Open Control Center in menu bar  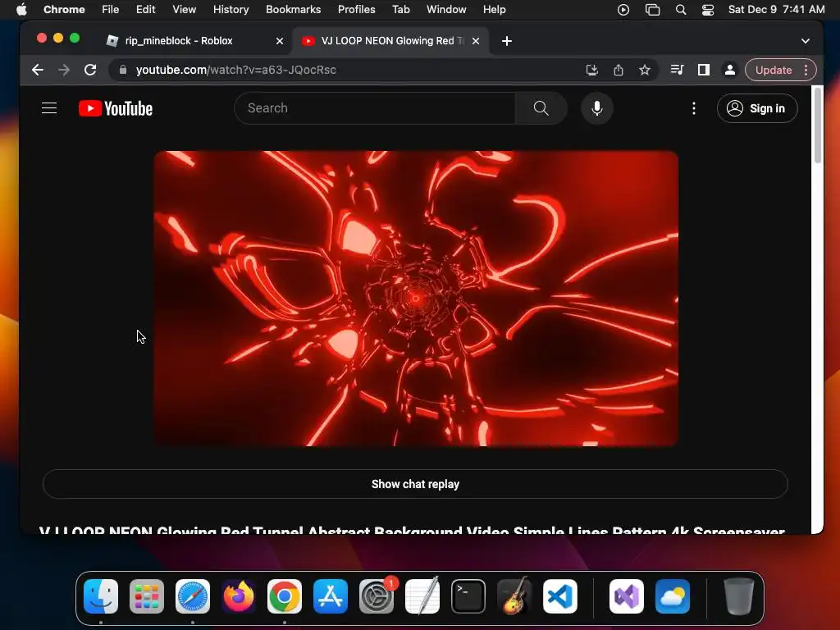(x=708, y=9)
